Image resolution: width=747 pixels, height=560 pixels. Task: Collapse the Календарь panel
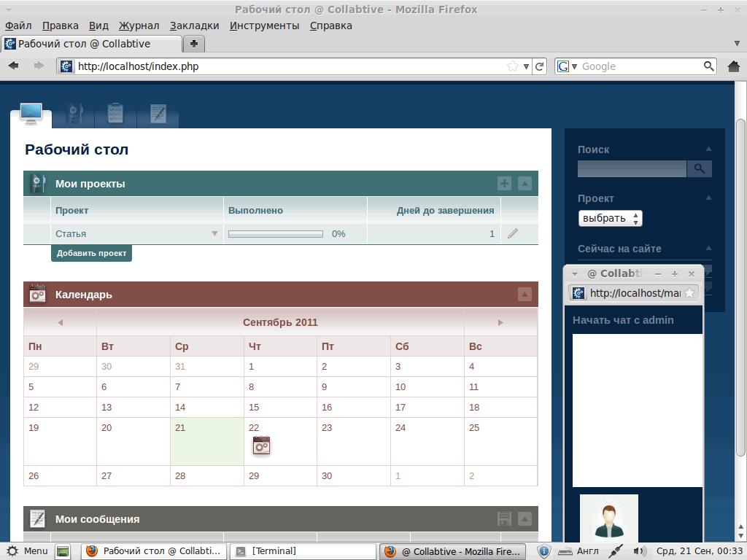click(525, 295)
